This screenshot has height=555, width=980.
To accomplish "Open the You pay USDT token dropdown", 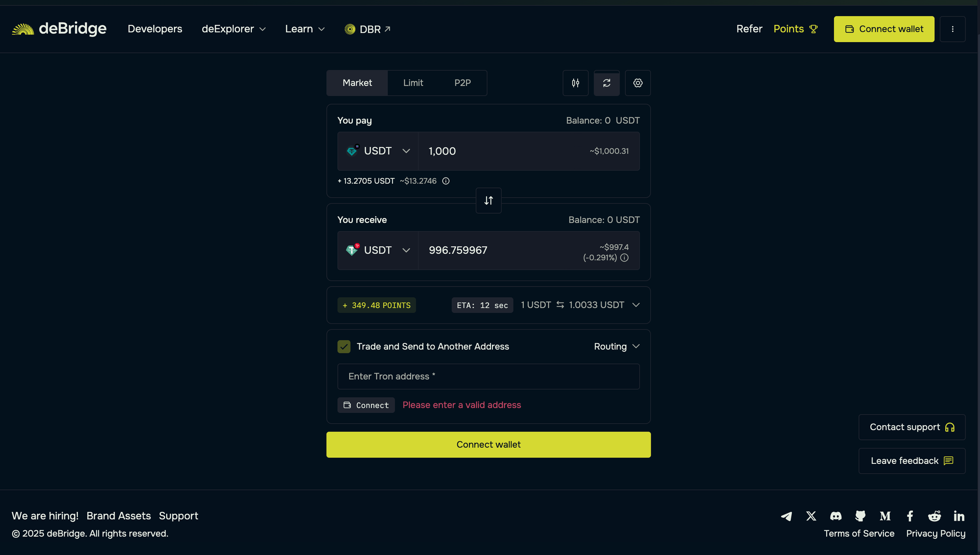I will click(x=378, y=151).
